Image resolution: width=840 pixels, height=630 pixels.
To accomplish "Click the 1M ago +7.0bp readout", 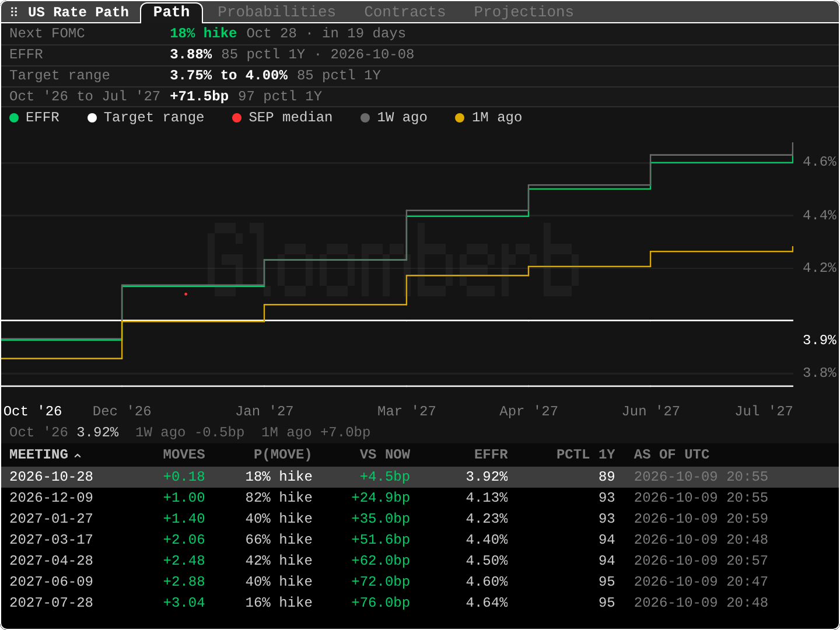I will click(316, 432).
